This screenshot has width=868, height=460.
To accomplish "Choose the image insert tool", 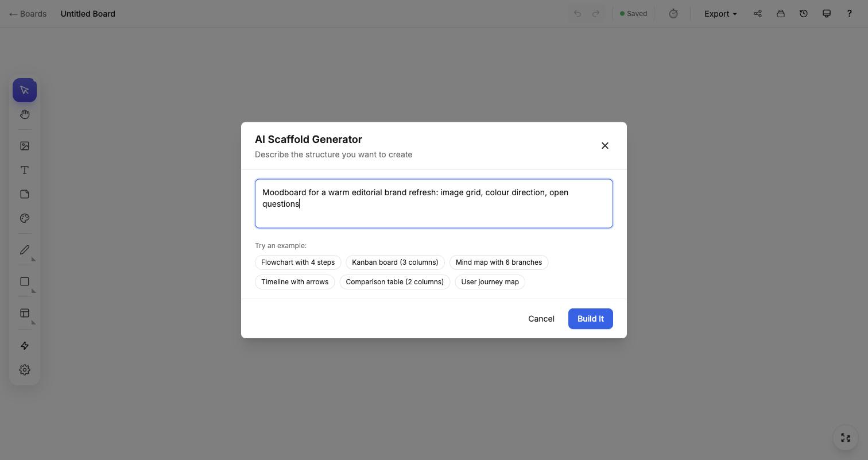I will (25, 146).
